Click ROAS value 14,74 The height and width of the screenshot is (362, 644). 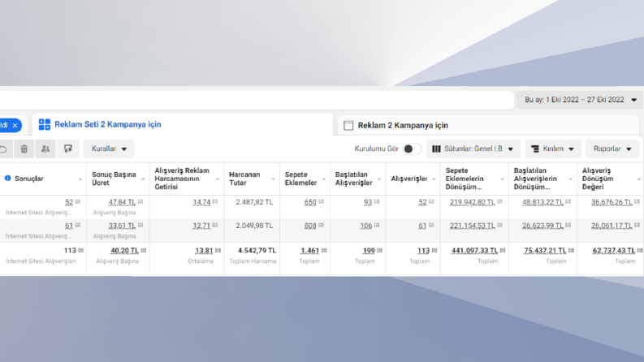[201, 202]
